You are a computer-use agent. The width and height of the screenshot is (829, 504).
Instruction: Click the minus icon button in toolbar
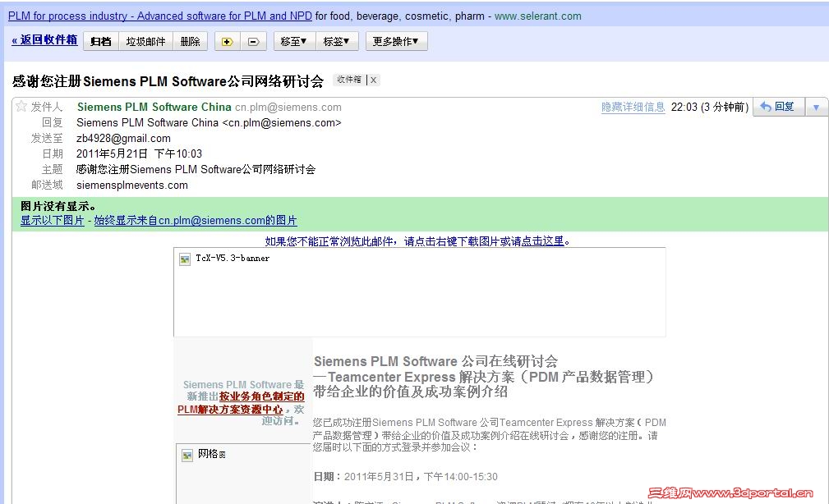click(254, 41)
